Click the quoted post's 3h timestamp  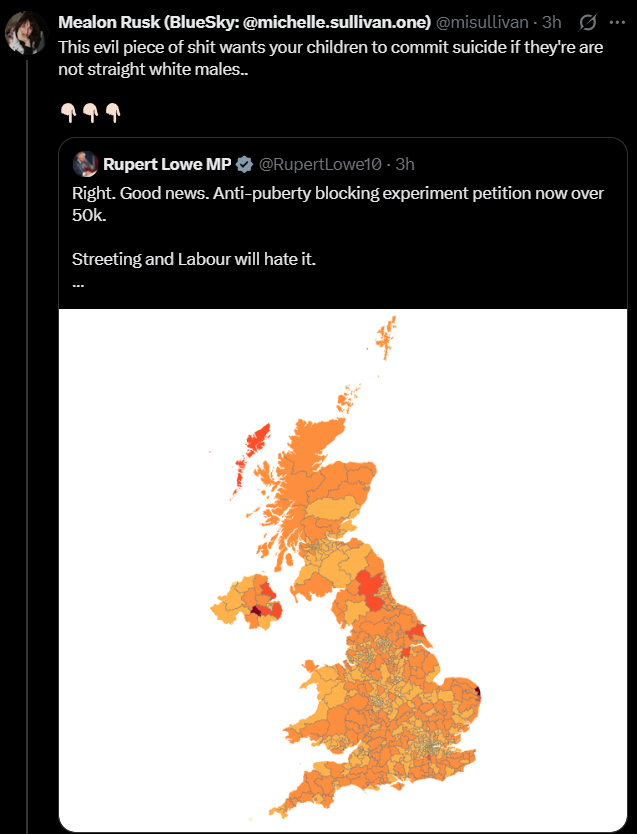point(405,164)
